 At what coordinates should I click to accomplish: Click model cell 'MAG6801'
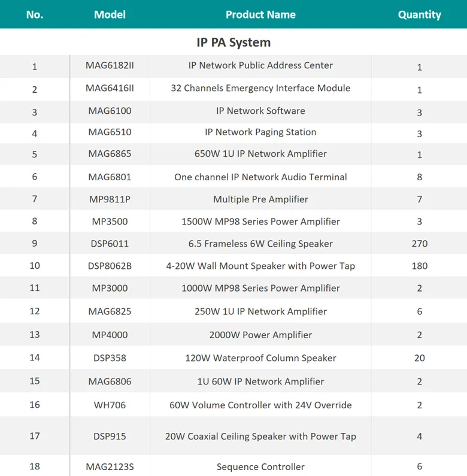[x=110, y=177]
